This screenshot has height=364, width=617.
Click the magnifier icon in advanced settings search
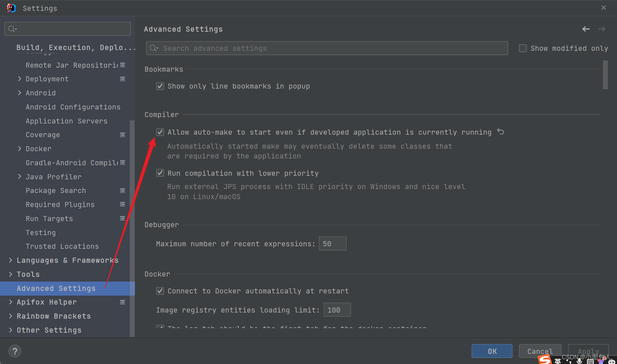pyautogui.click(x=154, y=48)
